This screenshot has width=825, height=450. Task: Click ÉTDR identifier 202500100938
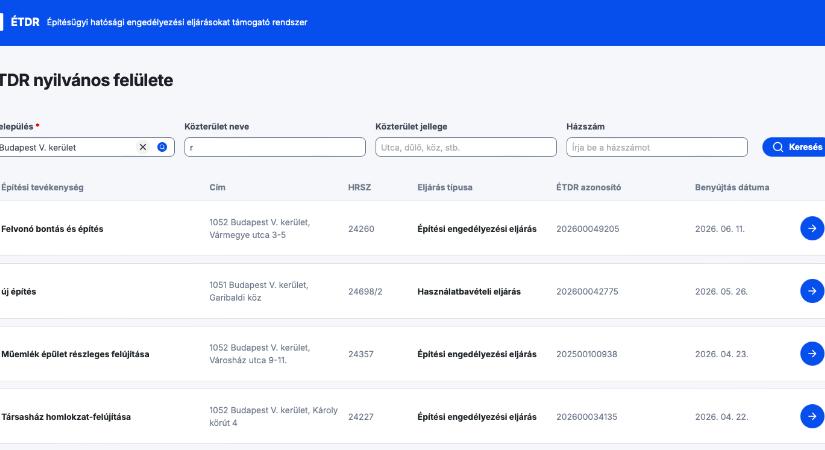pos(587,354)
